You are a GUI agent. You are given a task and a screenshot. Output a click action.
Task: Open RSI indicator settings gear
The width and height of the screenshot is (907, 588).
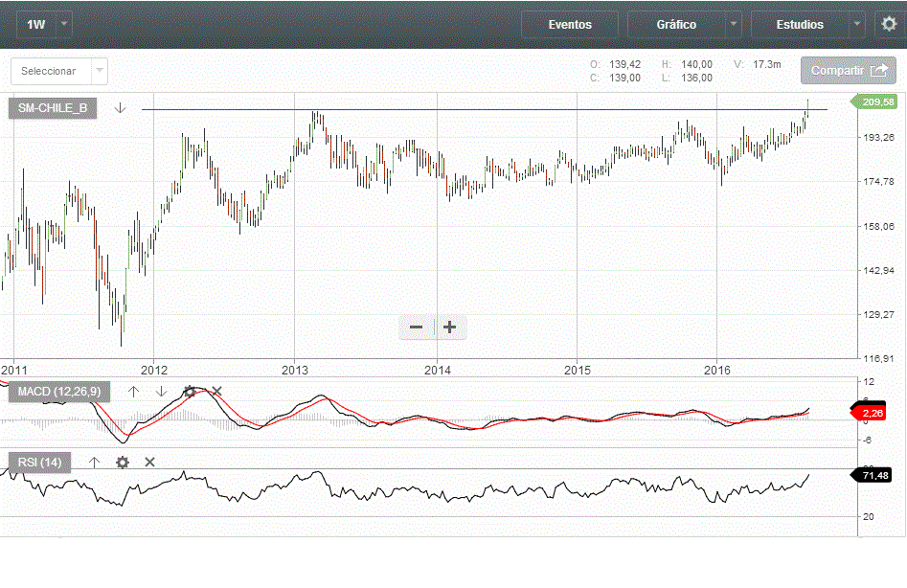122,463
